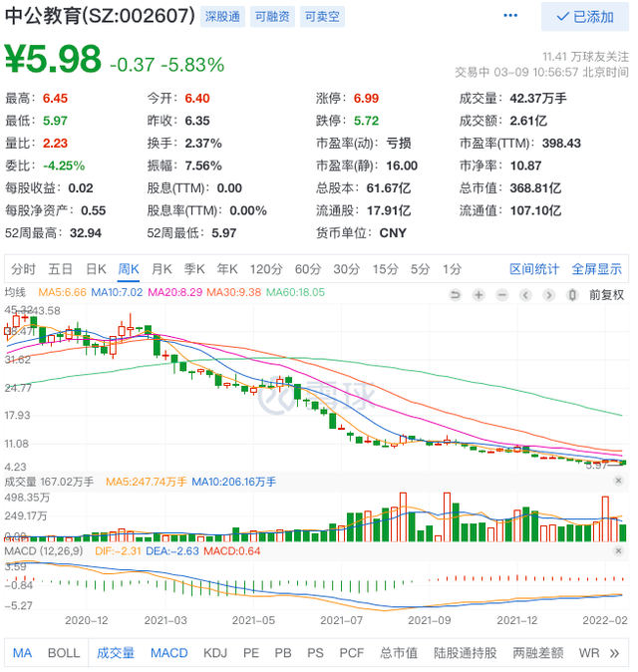Open 全屏显示 fullscreen chart view
Viewport: 638px width, 672px height.
[596, 269]
